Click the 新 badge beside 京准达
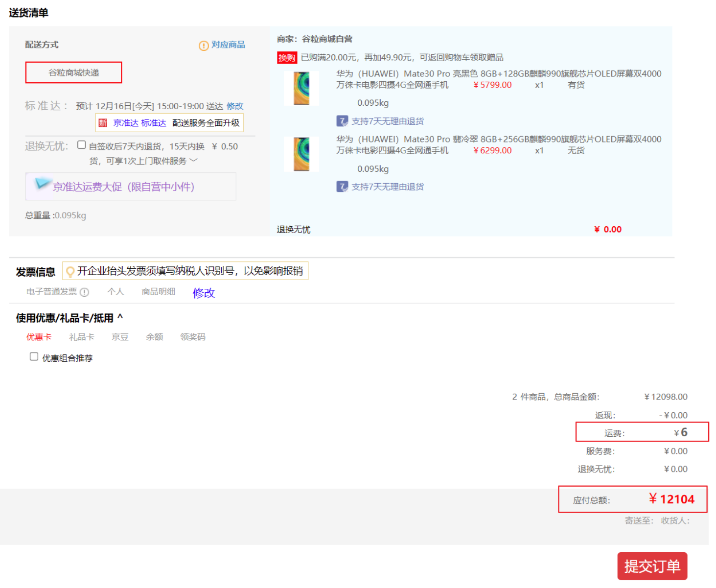Viewport: 716px width, 588px height. (x=103, y=123)
